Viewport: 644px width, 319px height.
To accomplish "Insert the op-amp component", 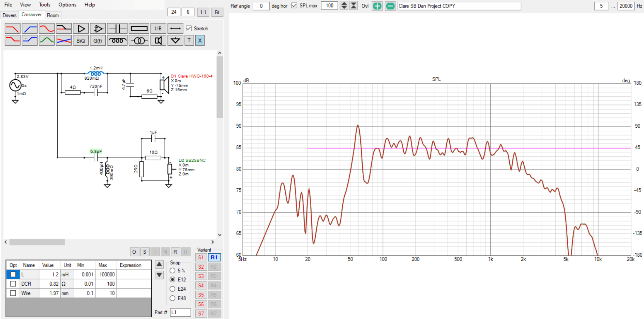I will [98, 29].
